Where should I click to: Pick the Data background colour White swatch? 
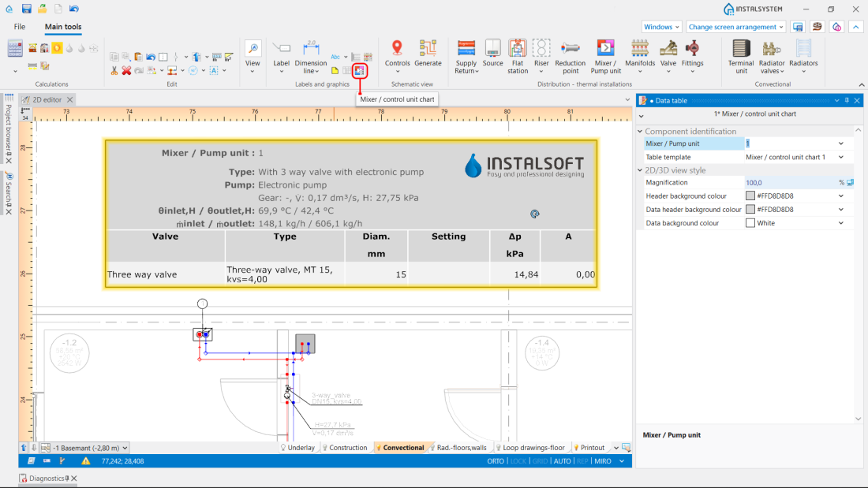tap(750, 223)
